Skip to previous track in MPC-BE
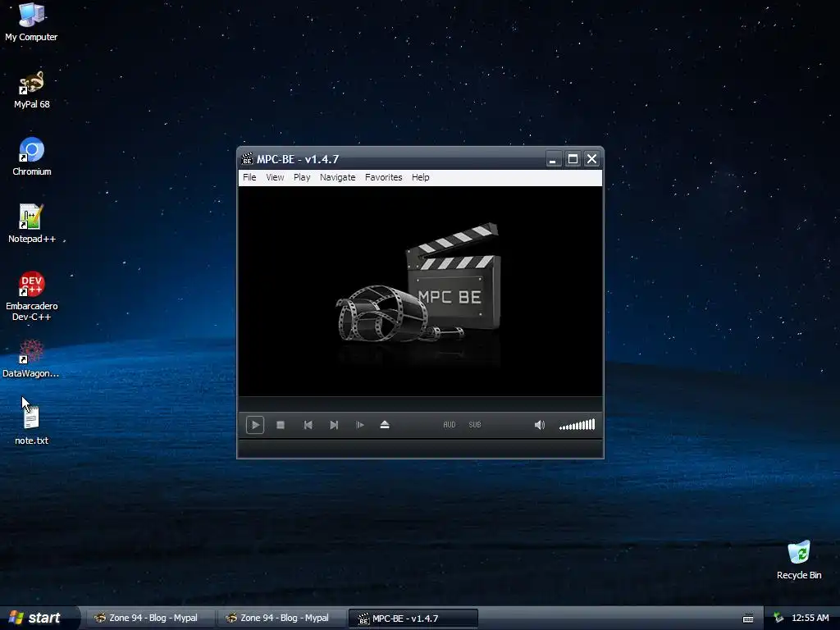 [308, 425]
